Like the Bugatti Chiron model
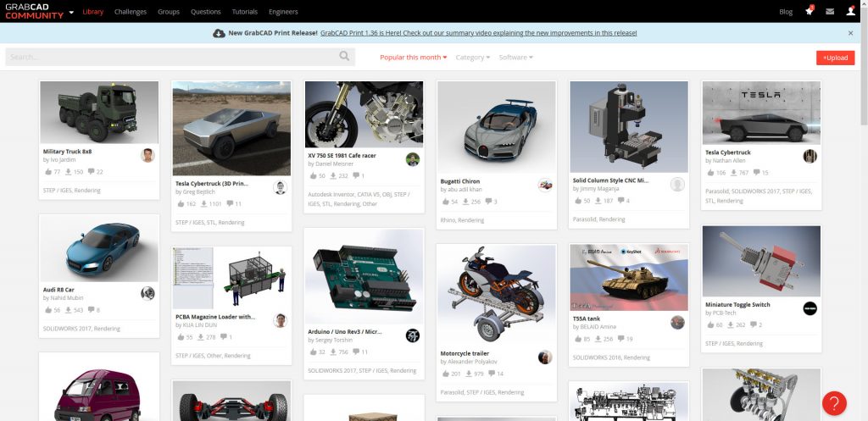Image resolution: width=868 pixels, height=421 pixels. coord(446,202)
